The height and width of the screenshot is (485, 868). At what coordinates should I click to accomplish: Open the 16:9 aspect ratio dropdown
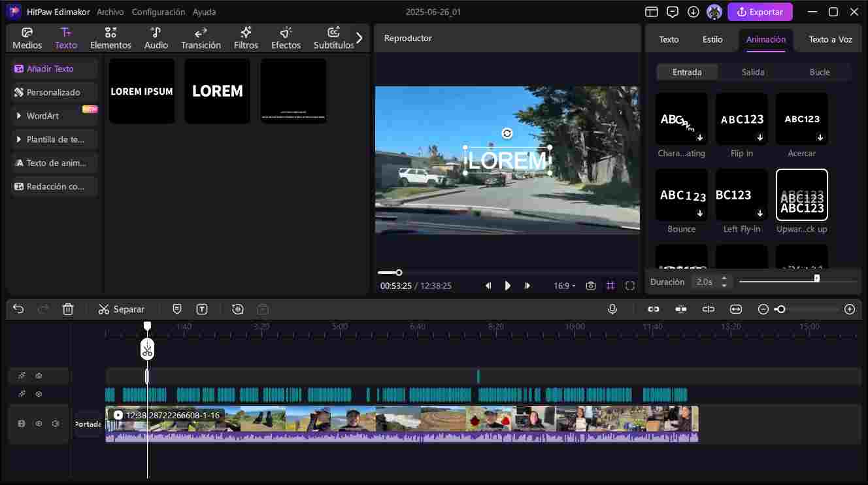coord(565,286)
